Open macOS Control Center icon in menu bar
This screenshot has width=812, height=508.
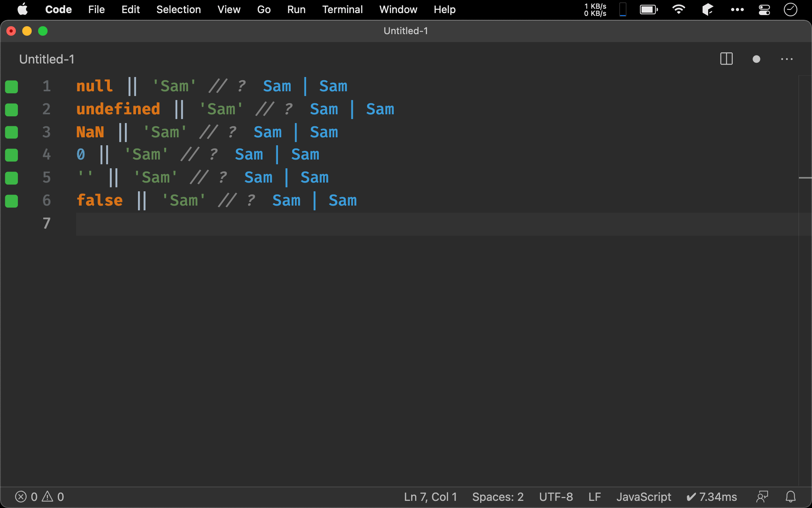pos(764,10)
